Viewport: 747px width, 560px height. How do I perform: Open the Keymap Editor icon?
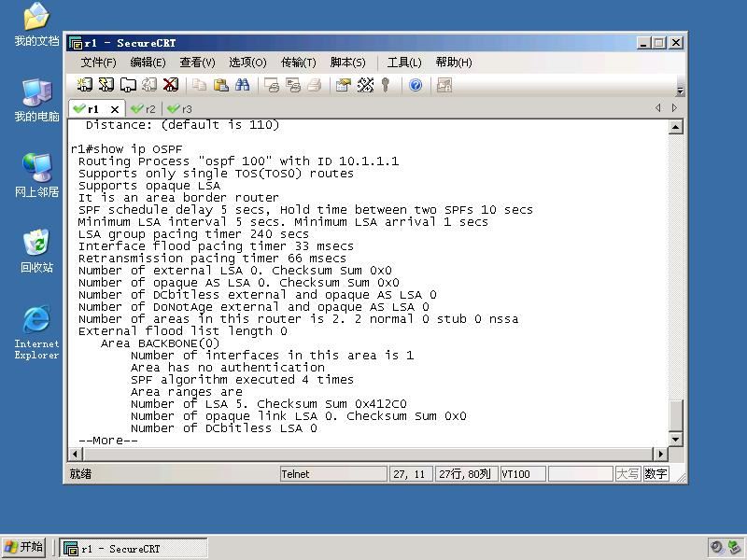365,85
